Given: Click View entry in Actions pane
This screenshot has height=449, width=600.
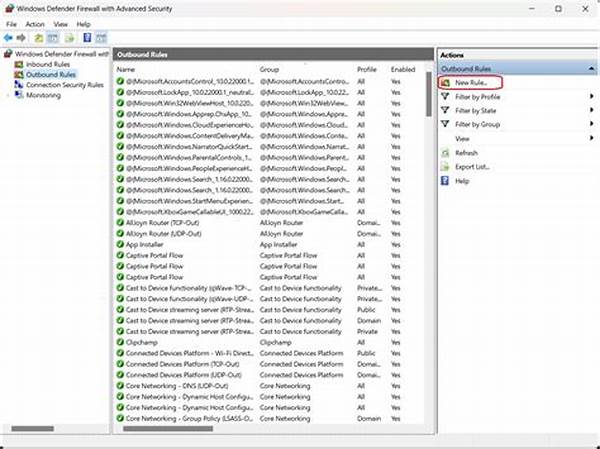Looking at the screenshot, I should (462, 139).
